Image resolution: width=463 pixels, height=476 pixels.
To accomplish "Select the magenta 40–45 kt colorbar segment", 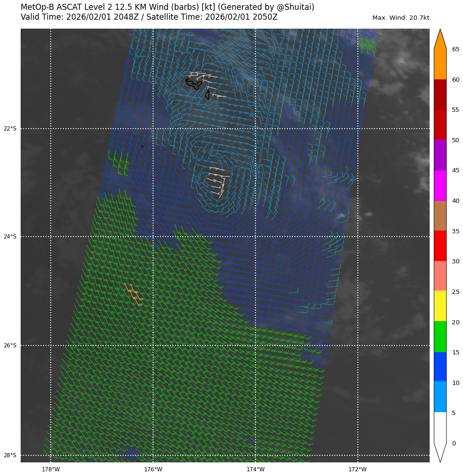I will point(440,185).
